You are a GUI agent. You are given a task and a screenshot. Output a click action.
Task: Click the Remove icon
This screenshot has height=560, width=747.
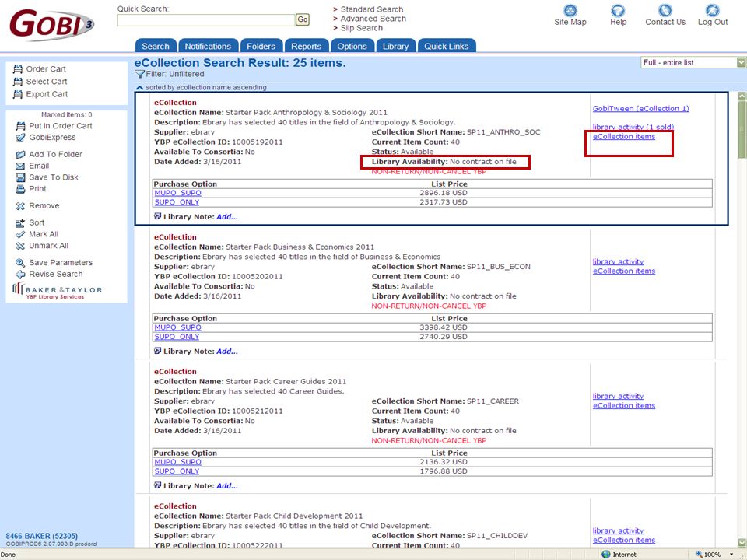[20, 206]
